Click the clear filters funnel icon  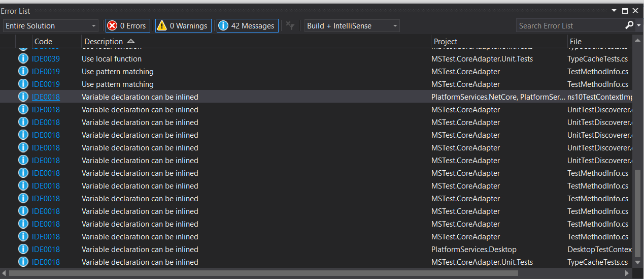pyautogui.click(x=290, y=25)
